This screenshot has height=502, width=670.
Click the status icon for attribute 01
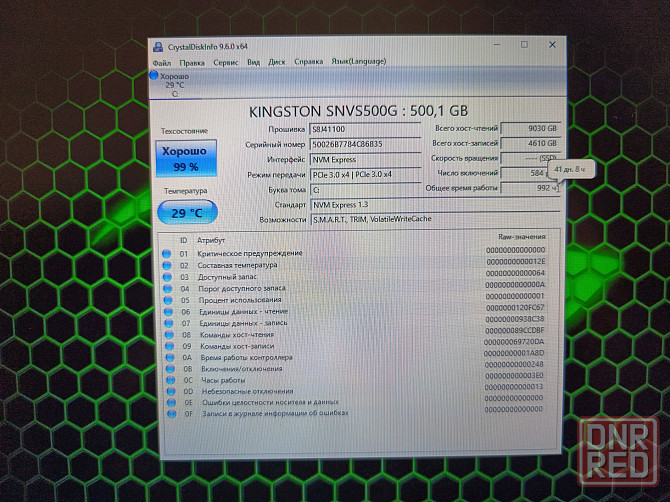click(x=167, y=254)
